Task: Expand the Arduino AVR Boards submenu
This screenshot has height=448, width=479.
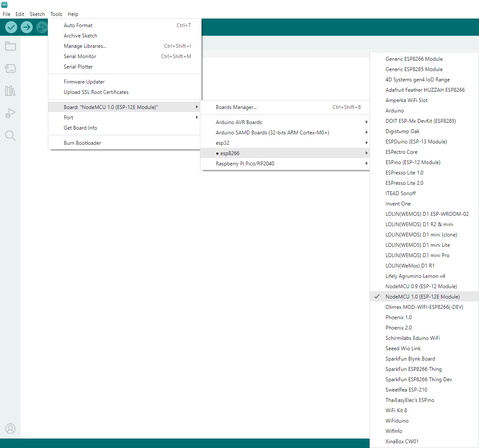Action: click(x=285, y=122)
